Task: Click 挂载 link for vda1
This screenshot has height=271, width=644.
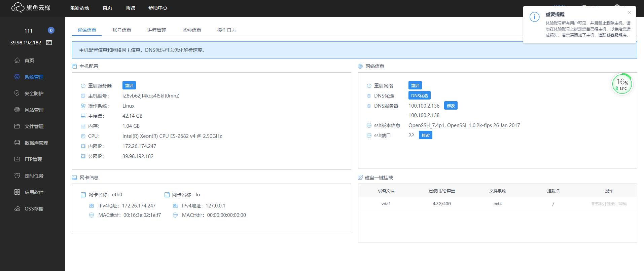Action: pyautogui.click(x=611, y=204)
